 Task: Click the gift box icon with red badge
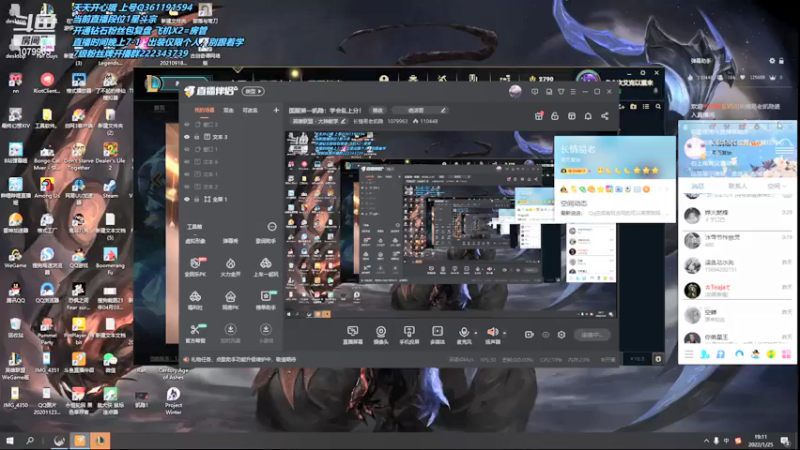(x=539, y=116)
